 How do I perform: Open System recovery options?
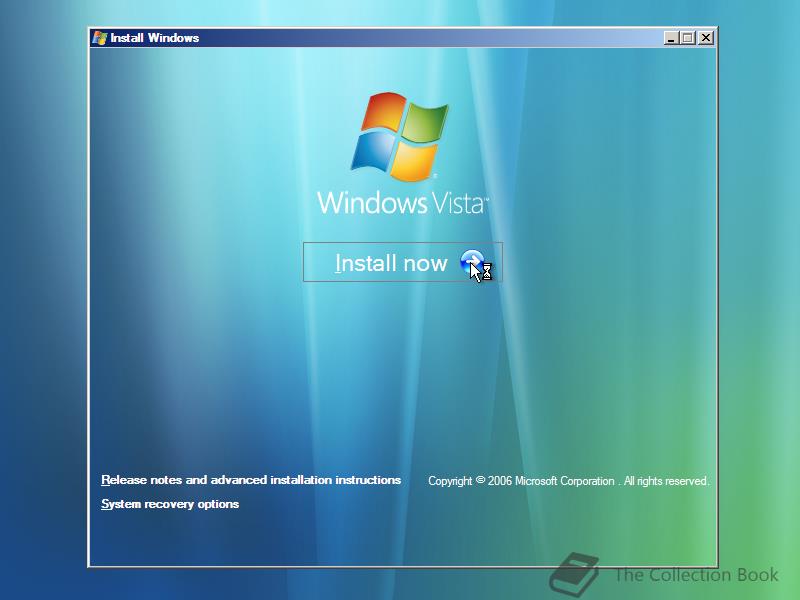pyautogui.click(x=170, y=504)
